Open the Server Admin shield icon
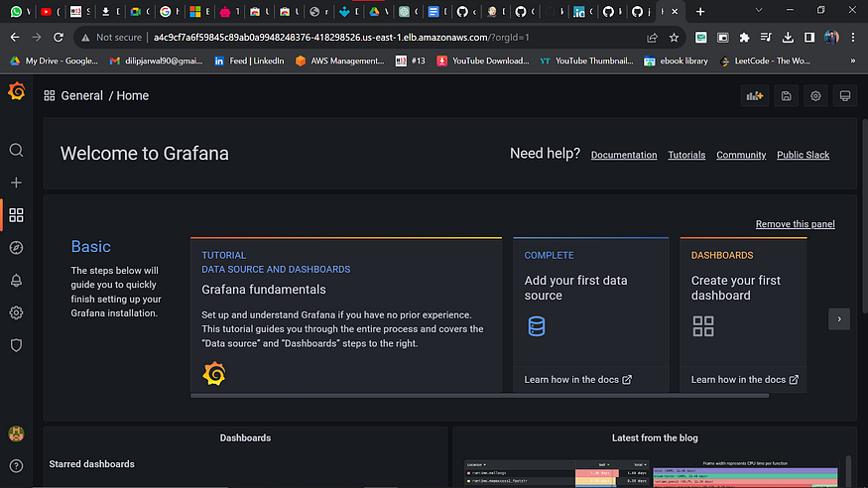The height and width of the screenshot is (488, 868). click(16, 345)
